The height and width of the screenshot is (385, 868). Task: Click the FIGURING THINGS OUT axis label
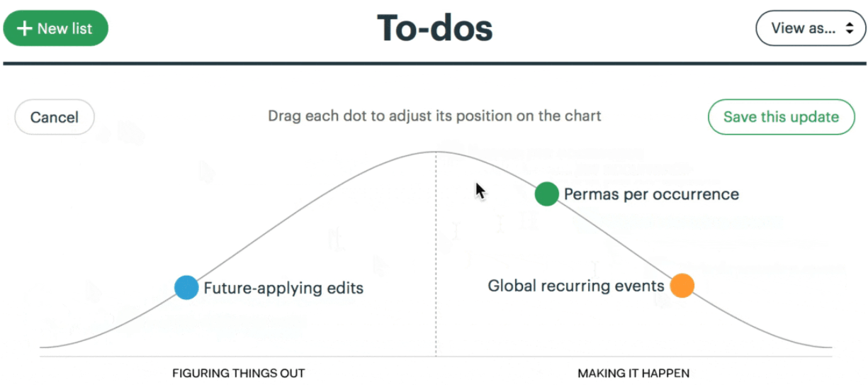(239, 373)
